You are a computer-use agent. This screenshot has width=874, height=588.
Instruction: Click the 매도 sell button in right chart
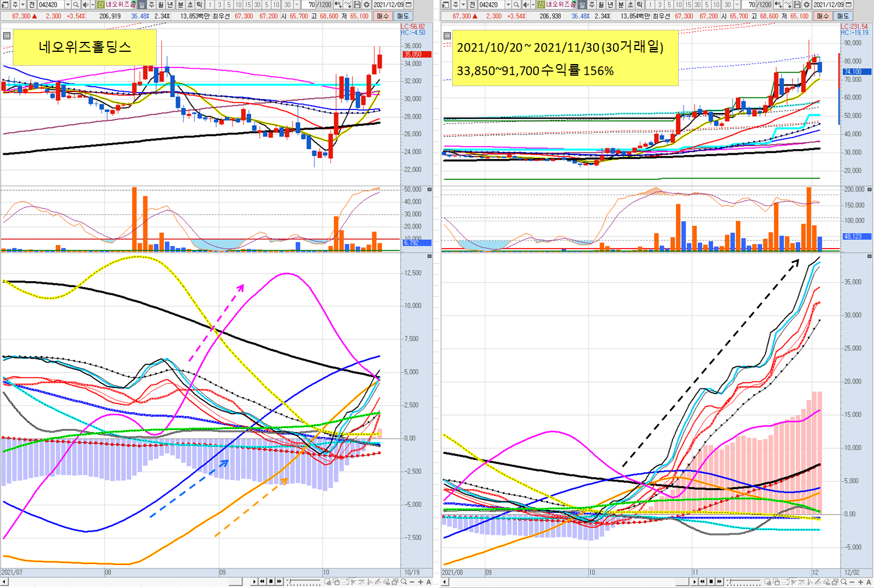pyautogui.click(x=843, y=16)
